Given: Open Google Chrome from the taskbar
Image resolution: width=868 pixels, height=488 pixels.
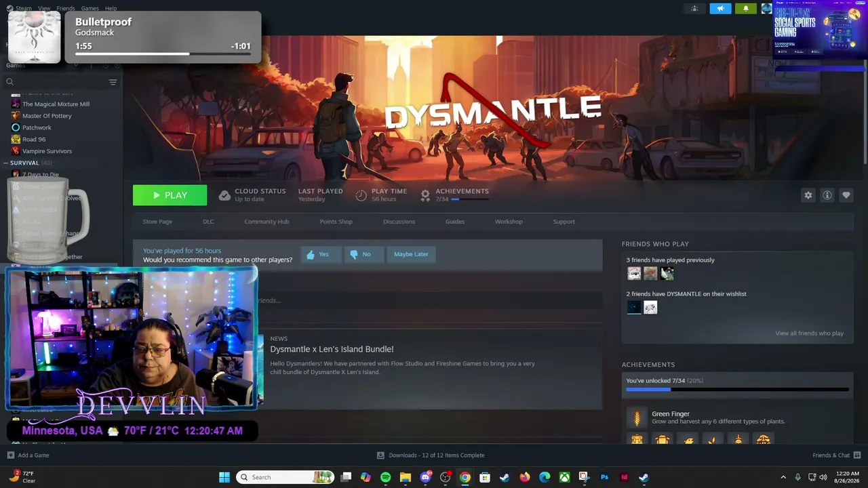Looking at the screenshot, I should coord(465,477).
